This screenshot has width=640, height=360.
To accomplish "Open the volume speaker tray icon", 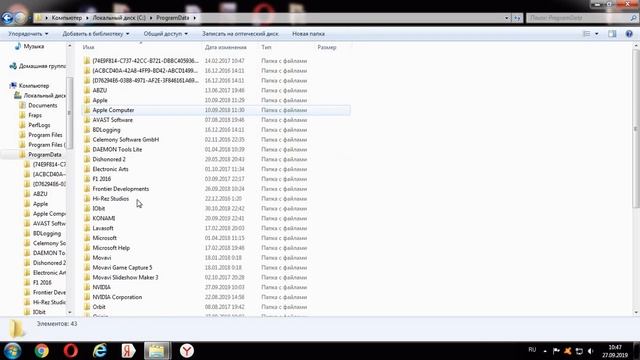I will click(590, 351).
